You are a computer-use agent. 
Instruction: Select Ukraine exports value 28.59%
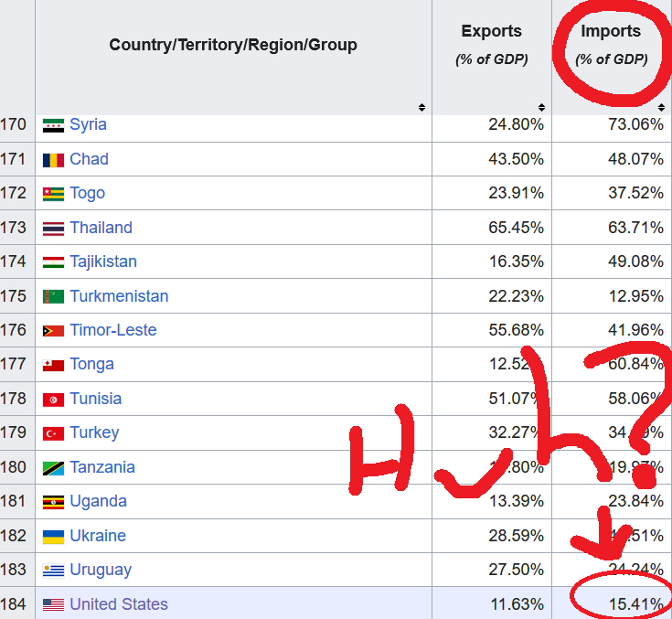pos(516,536)
